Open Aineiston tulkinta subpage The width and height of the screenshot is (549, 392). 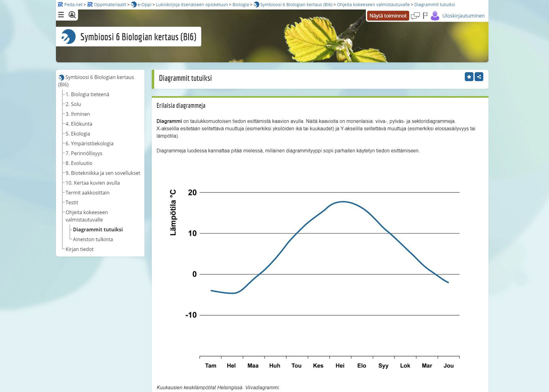click(93, 239)
